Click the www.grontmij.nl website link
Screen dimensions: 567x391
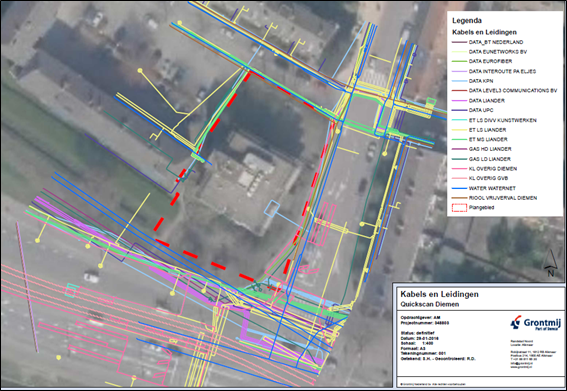(x=521, y=367)
